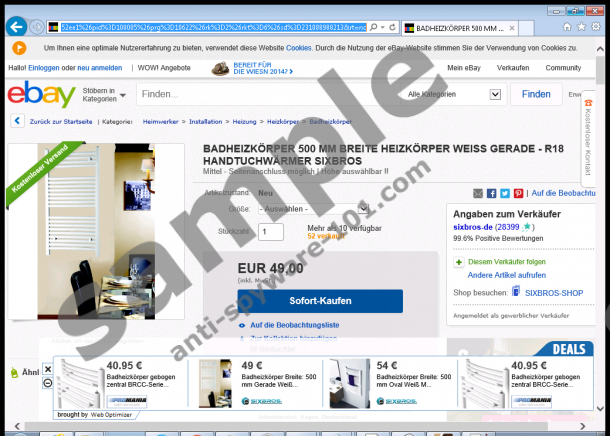Close the Web Optimizer ad bar
The image size is (610, 436).
(x=48, y=370)
